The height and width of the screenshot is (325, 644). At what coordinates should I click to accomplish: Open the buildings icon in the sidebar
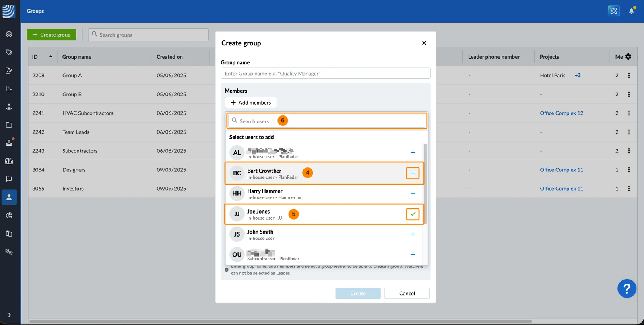click(x=9, y=161)
